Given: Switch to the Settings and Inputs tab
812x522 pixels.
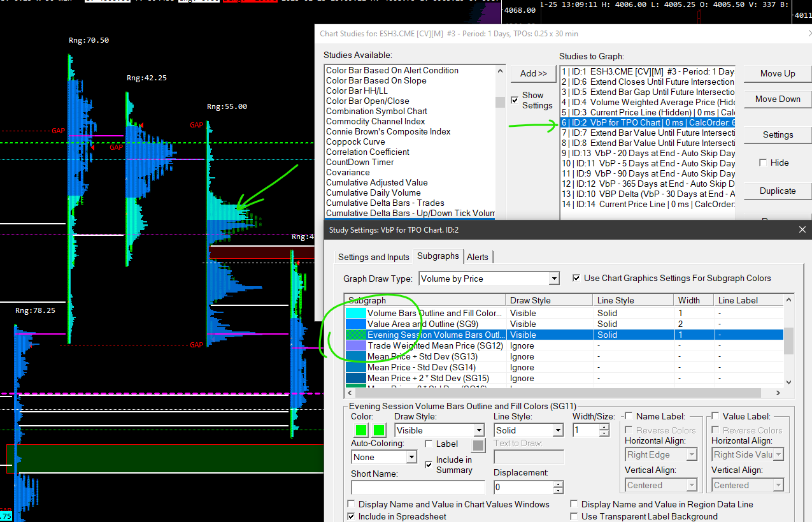Looking at the screenshot, I should coord(374,257).
